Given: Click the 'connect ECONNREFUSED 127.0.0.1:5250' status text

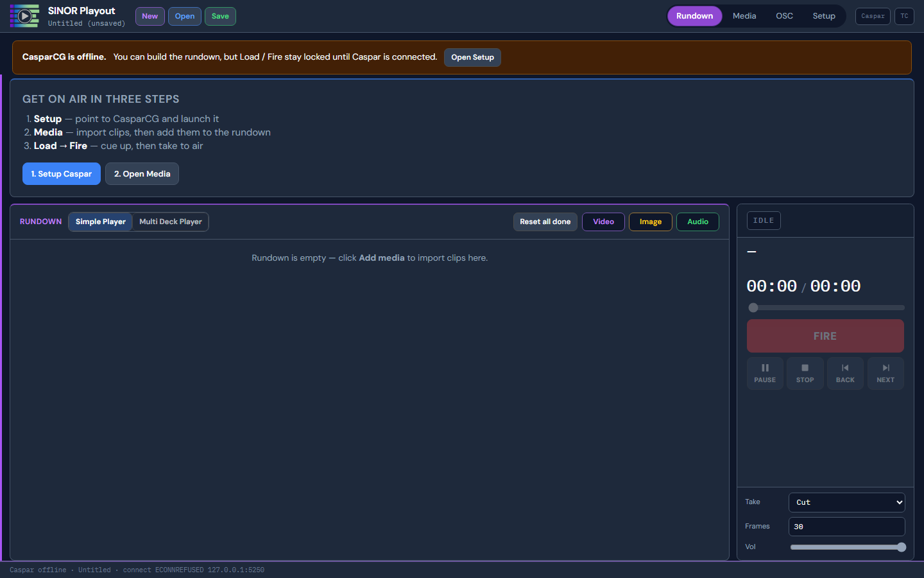Looking at the screenshot, I should tap(194, 570).
